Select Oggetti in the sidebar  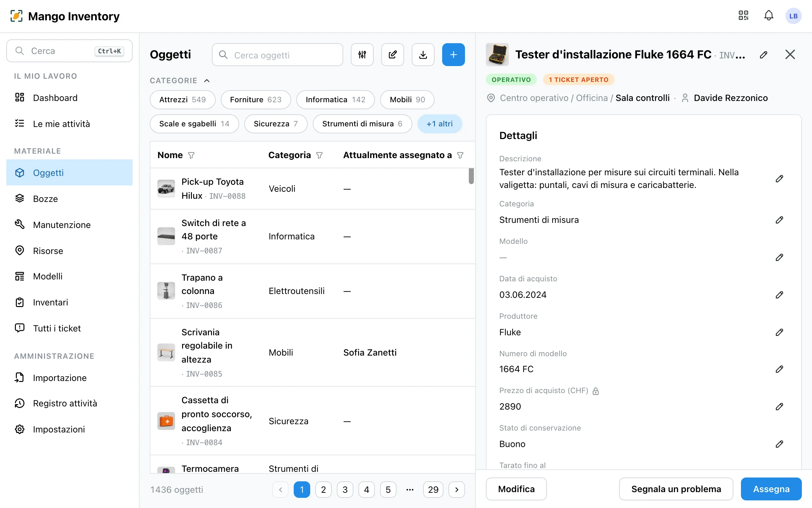pyautogui.click(x=69, y=172)
